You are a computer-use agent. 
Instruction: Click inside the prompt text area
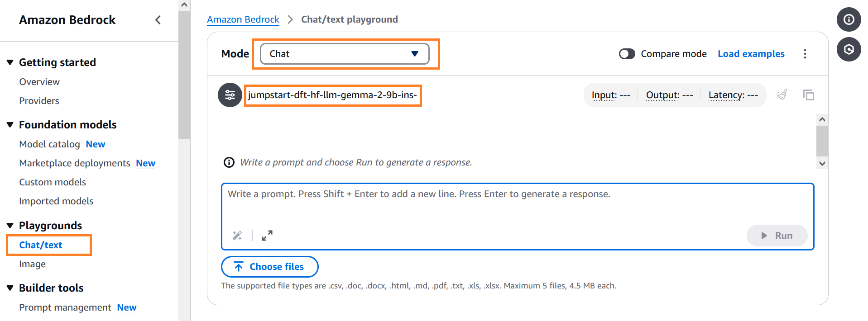point(518,203)
